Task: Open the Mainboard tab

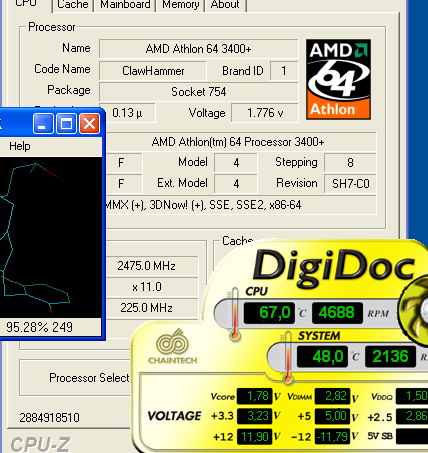Action: [125, 5]
